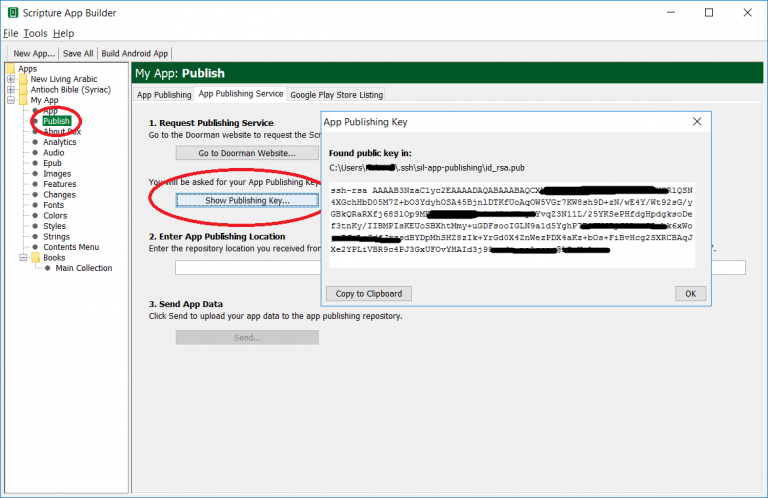
Task: Click Show Publishing Key button
Action: pos(247,200)
